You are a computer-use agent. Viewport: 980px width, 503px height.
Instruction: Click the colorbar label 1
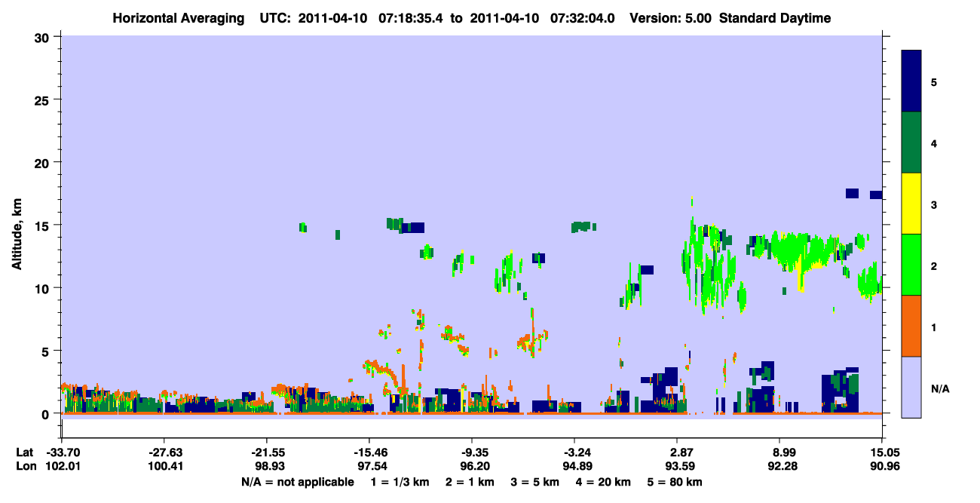(934, 327)
